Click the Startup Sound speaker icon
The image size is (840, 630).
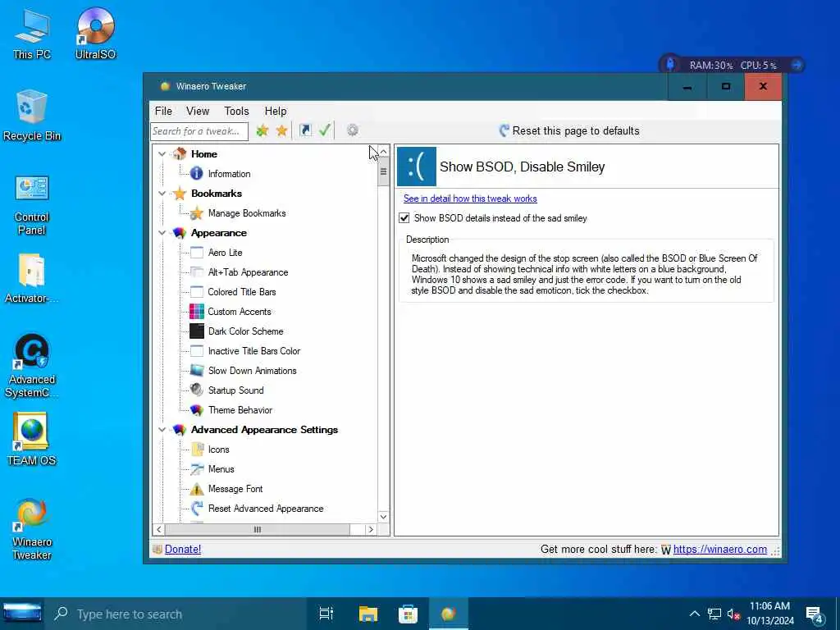click(197, 390)
